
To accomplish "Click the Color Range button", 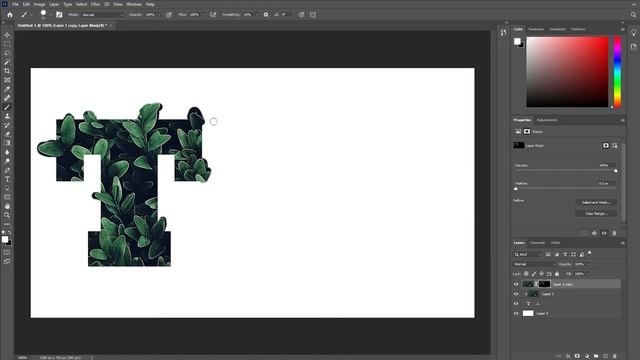I will point(596,213).
